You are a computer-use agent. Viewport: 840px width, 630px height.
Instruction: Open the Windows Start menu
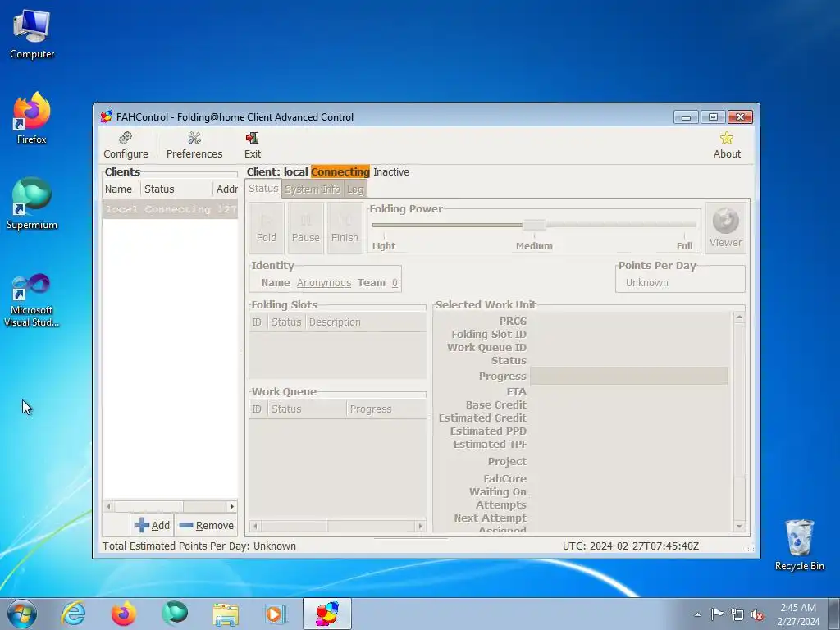coord(22,614)
